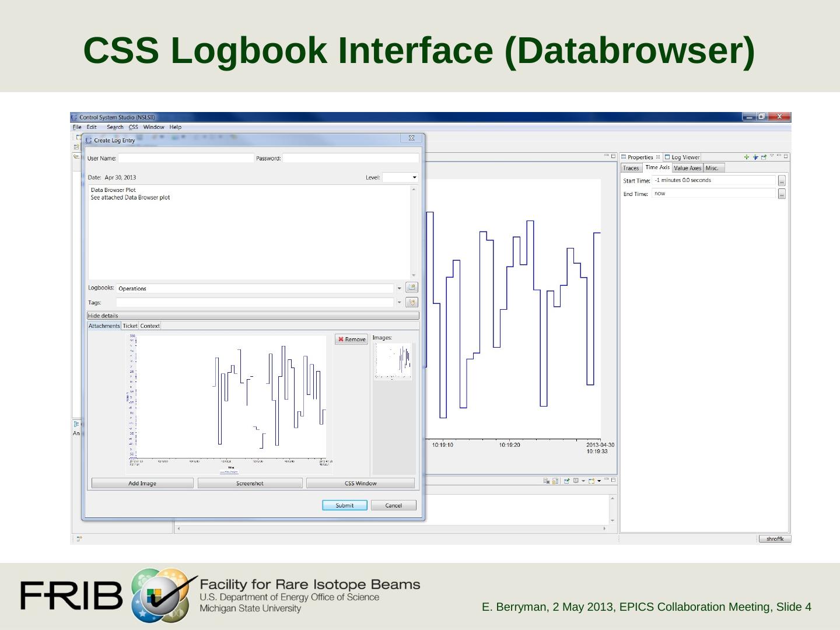Open the File menu
The height and width of the screenshot is (630, 840).
[x=77, y=127]
